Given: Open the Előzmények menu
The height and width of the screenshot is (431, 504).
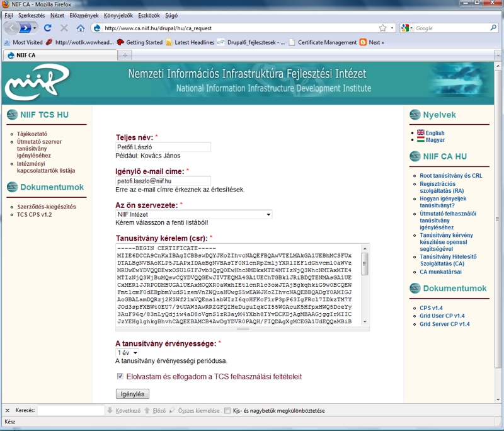Looking at the screenshot, I should pyautogui.click(x=84, y=15).
